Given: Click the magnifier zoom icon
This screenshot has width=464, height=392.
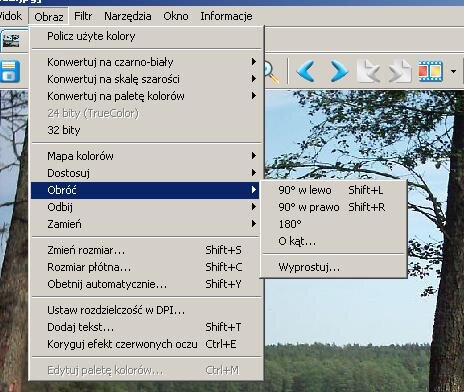Looking at the screenshot, I should (x=271, y=72).
